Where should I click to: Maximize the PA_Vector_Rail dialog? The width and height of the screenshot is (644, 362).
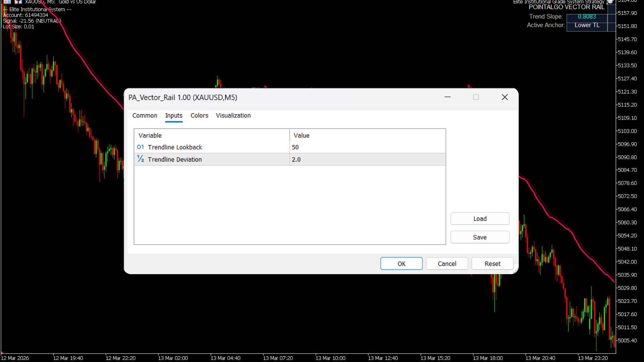coord(476,97)
